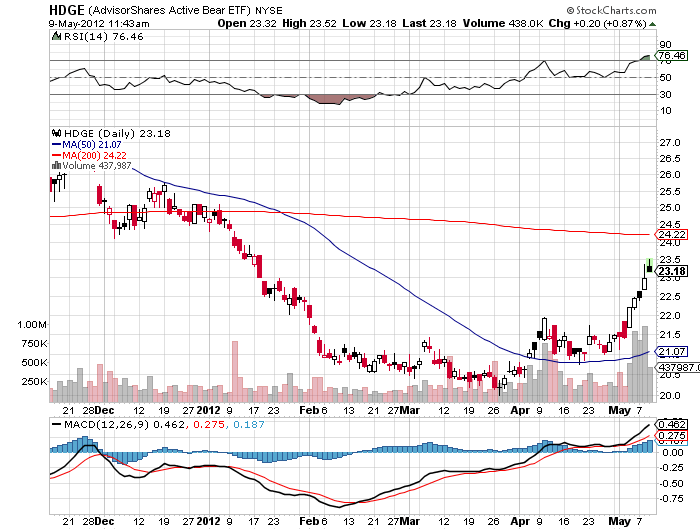700x530 pixels.
Task: Click the MA(50) 21.07 legend text
Action: [92, 144]
